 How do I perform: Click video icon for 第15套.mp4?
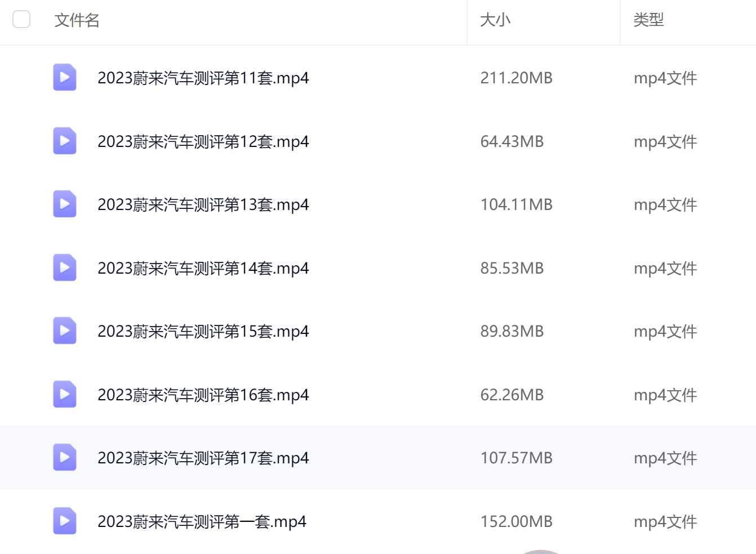click(x=65, y=331)
